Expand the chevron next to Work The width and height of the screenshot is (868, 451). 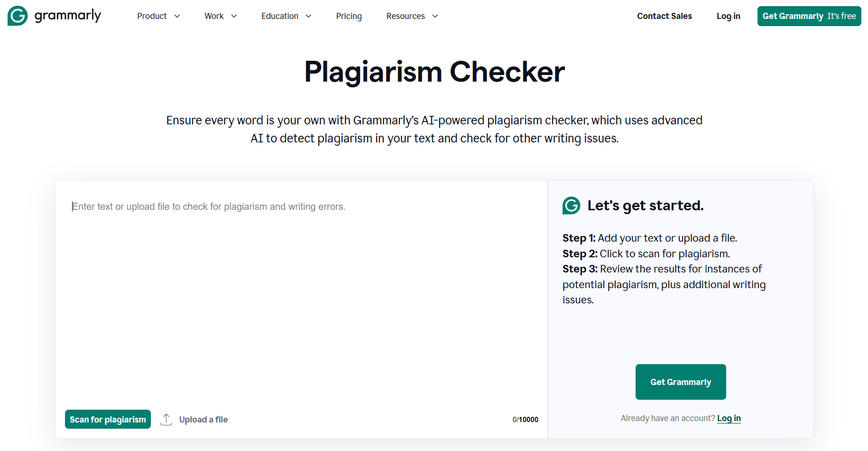(234, 16)
